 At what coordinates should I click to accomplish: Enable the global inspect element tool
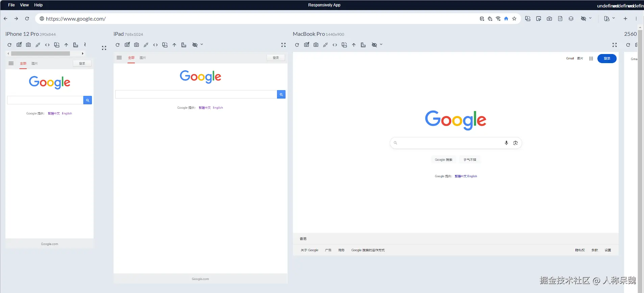(539, 19)
